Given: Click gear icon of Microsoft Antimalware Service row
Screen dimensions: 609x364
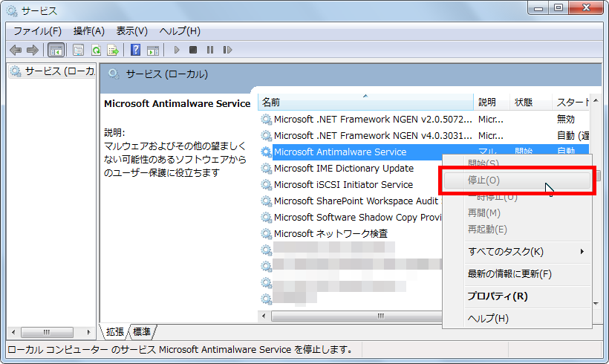Looking at the screenshot, I should pyautogui.click(x=266, y=152).
